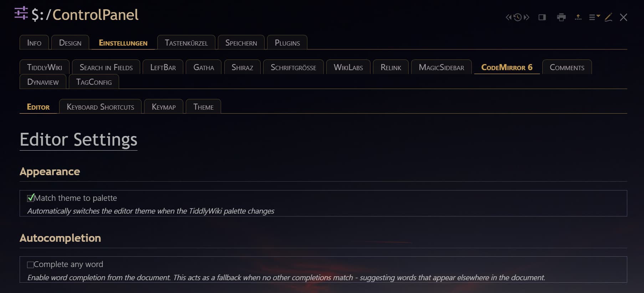Image resolution: width=644 pixels, height=293 pixels.
Task: Open the Tastenkürzel tab
Action: (186, 43)
